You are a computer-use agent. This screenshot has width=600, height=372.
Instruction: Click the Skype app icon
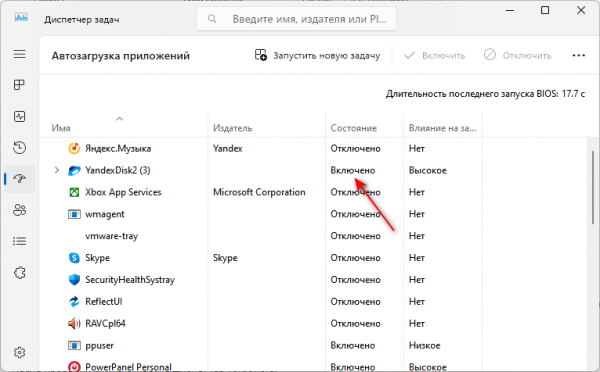[x=74, y=258]
